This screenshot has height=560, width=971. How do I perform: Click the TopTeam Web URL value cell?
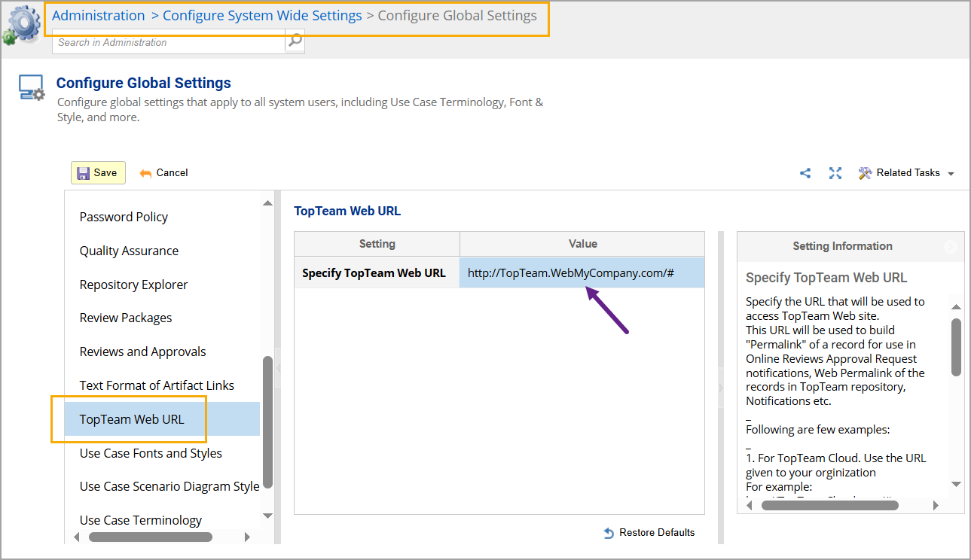click(x=582, y=273)
